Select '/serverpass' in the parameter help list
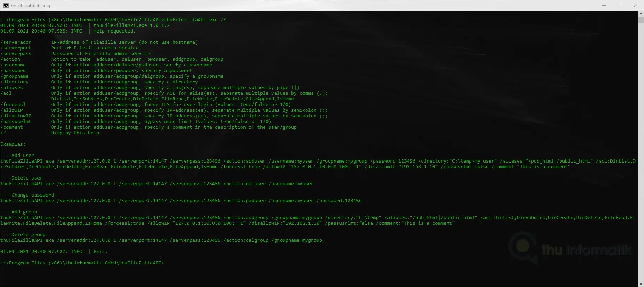Image resolution: width=644 pixels, height=287 pixels. coord(16,54)
